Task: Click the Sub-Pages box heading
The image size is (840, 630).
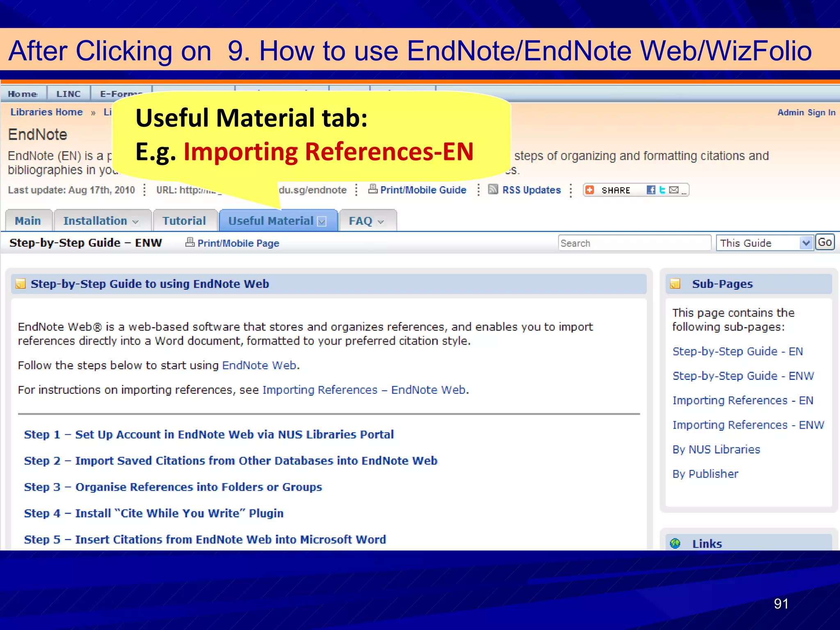Action: (x=722, y=284)
